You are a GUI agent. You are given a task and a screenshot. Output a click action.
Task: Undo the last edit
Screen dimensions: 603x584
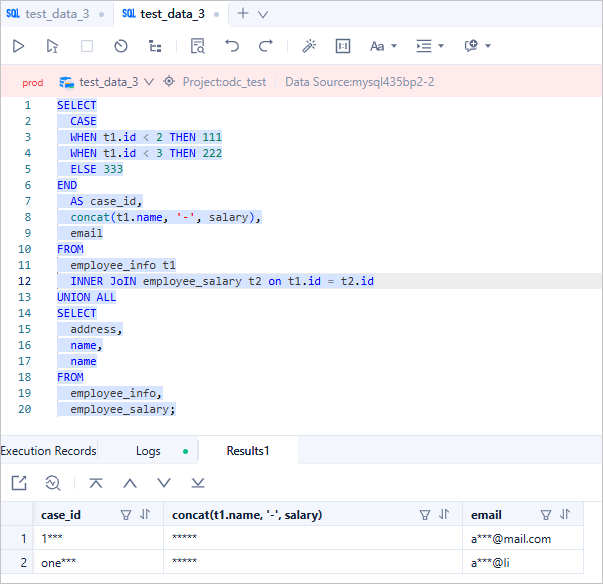click(x=232, y=46)
